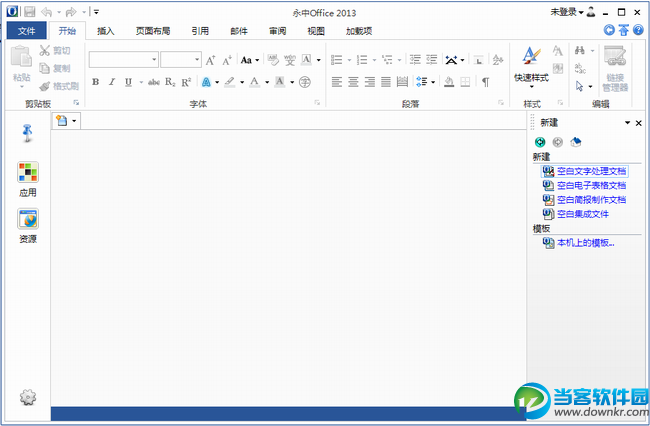
Task: Click the text effects blue A icon
Action: click(206, 82)
